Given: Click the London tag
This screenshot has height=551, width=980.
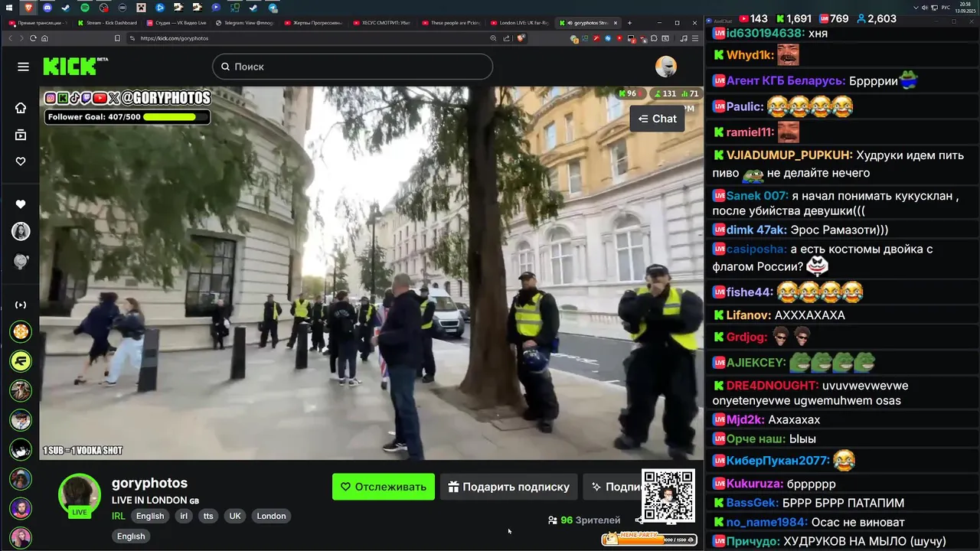Looking at the screenshot, I should tap(271, 516).
